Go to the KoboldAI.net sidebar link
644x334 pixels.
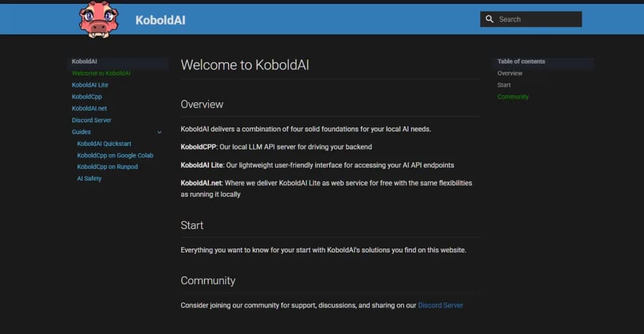pos(89,108)
